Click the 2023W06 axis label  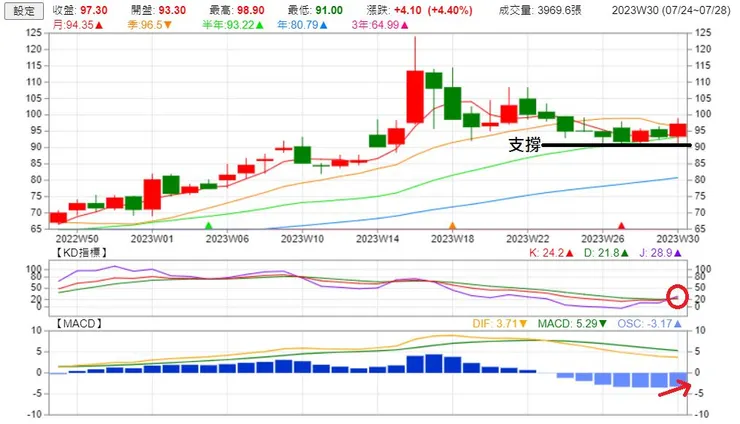227,239
